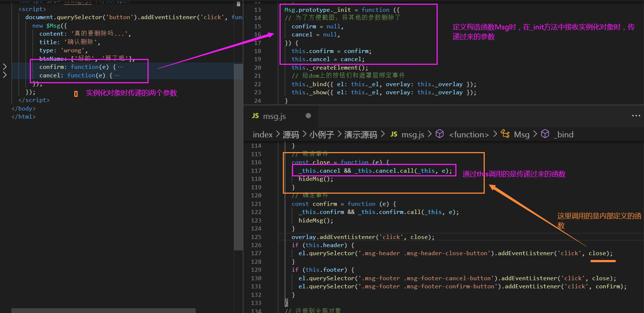Click 'if (this.footer) {' on line 129
This screenshot has width=644, height=313.
tap(323, 270)
